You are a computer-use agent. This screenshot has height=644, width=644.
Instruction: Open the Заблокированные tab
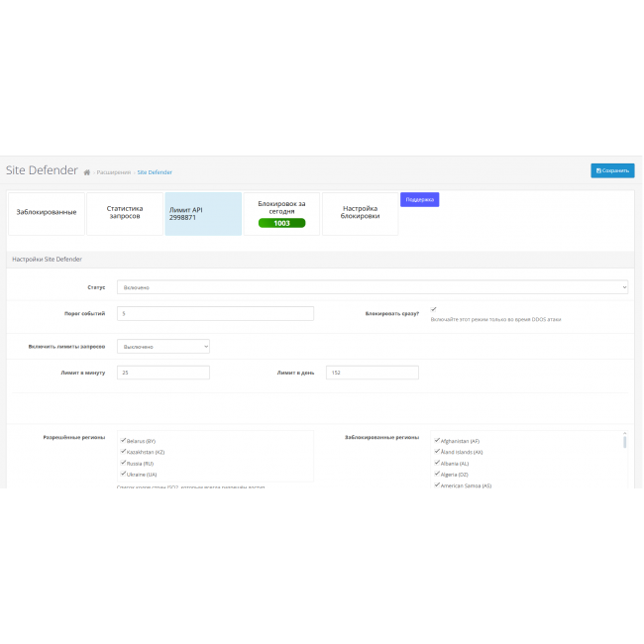coord(47,213)
